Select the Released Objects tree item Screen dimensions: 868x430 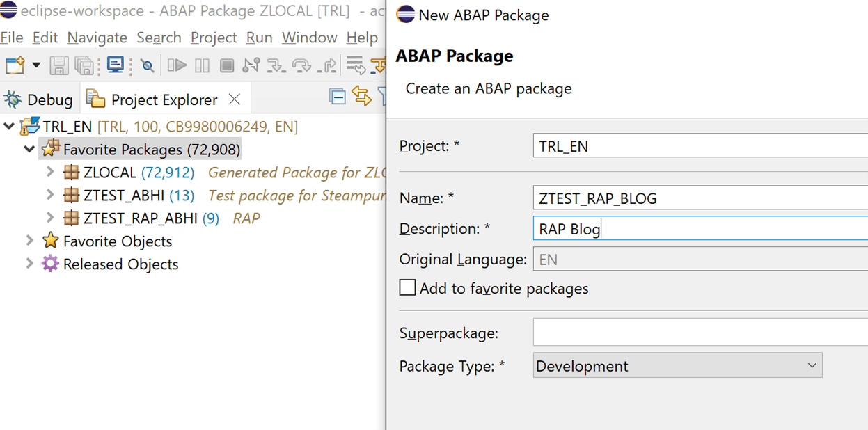point(120,264)
